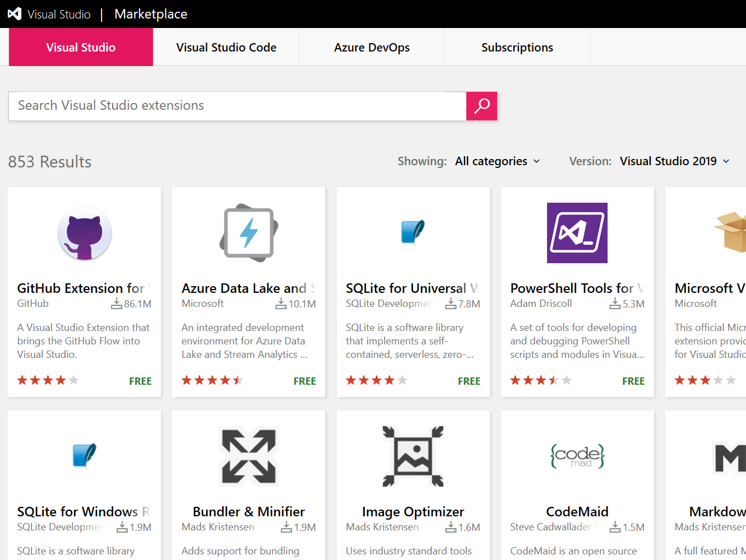Click Microsoft publisher under Azure Data Lake
Image resolution: width=746 pixels, height=560 pixels.
click(x=202, y=304)
